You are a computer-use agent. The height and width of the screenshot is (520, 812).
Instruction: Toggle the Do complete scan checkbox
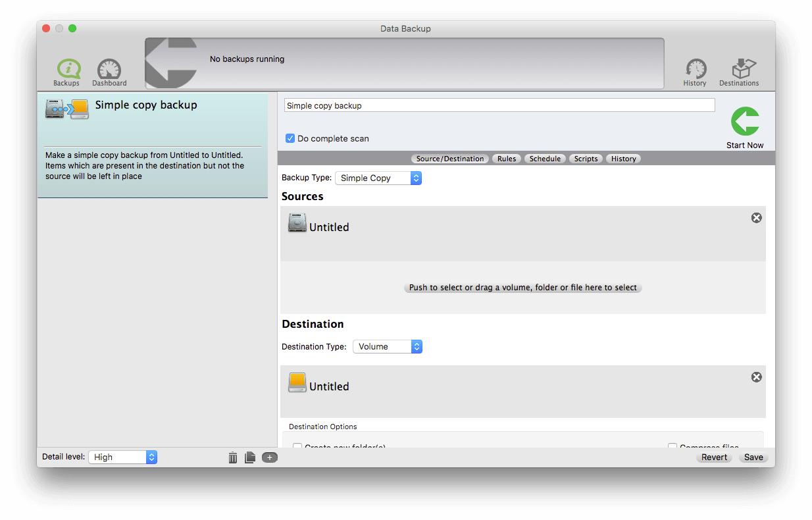290,138
